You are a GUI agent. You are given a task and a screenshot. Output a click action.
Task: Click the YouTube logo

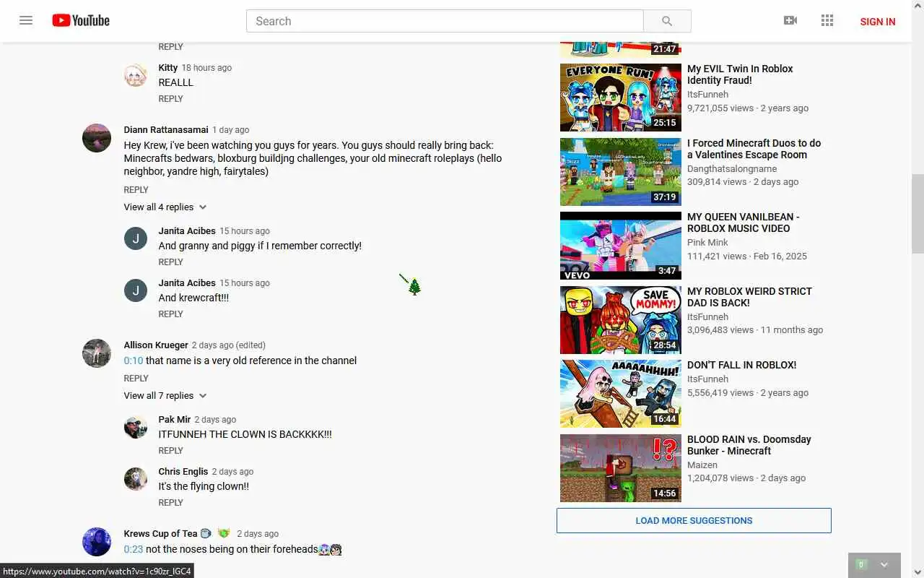(81, 21)
